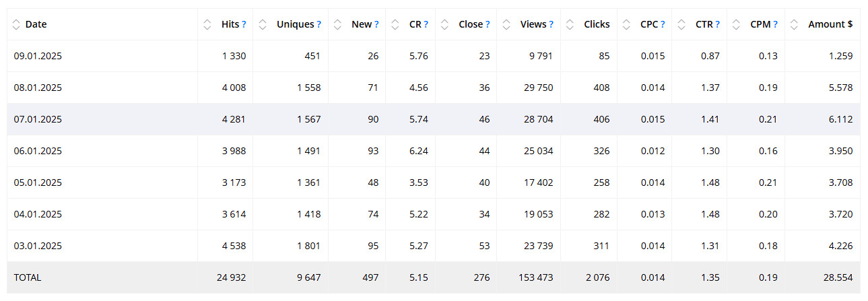Click the question mark beside Uniques

(x=319, y=24)
